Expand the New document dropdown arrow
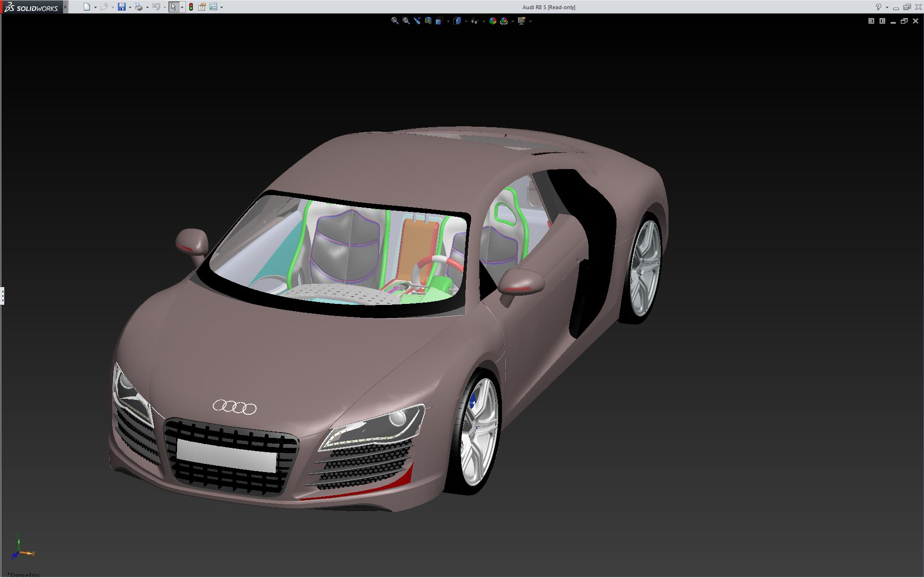Screen dimensions: 924x578 [95, 7]
